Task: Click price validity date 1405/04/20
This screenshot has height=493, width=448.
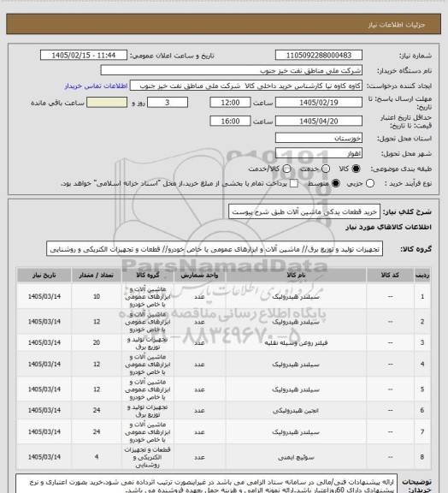Action: tap(319, 121)
